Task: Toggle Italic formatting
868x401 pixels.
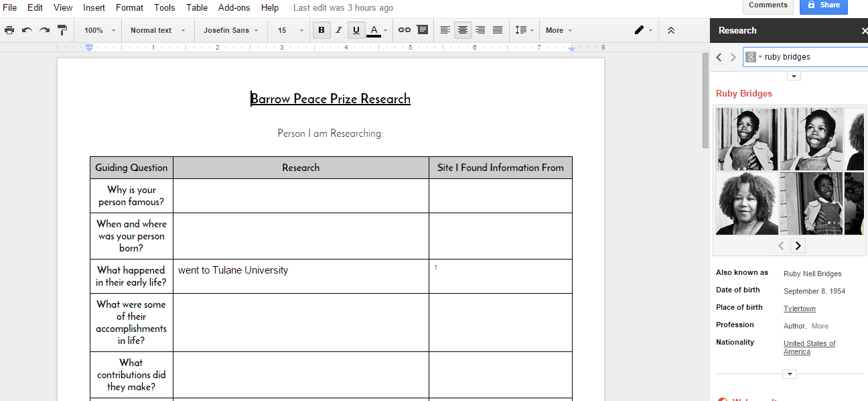Action: [339, 30]
